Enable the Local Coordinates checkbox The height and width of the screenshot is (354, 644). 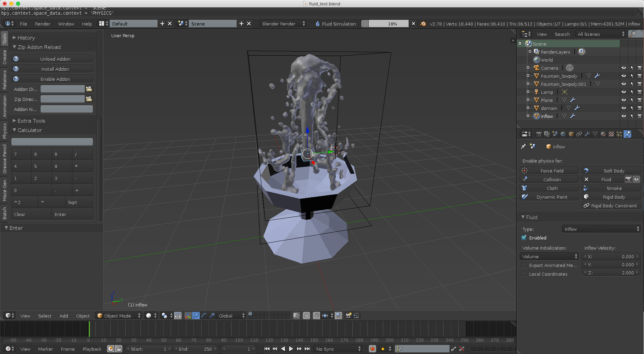tap(524, 274)
